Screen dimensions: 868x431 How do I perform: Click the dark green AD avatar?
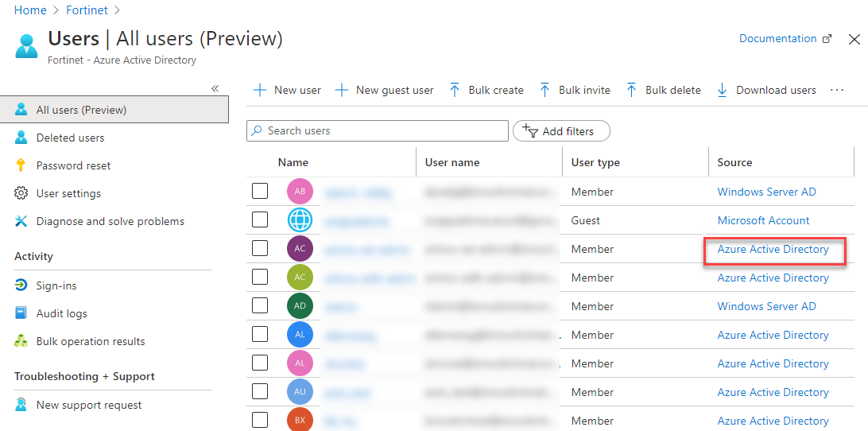pyautogui.click(x=300, y=306)
